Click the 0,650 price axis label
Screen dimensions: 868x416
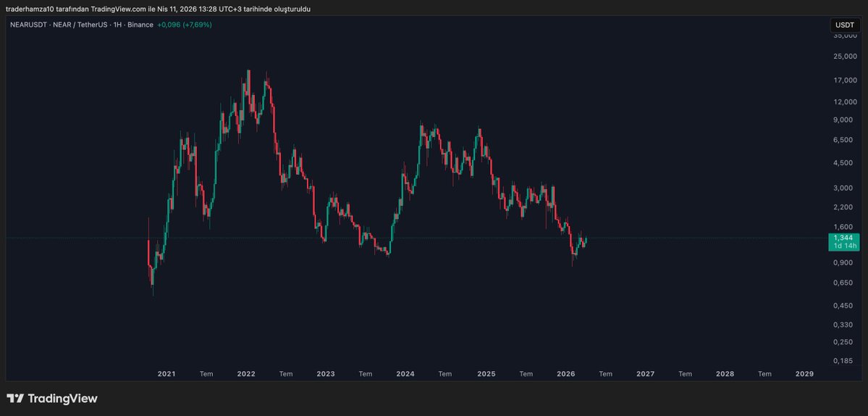click(x=845, y=283)
